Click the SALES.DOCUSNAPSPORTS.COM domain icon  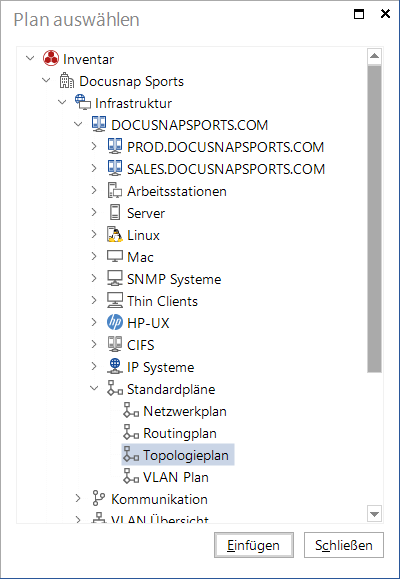115,168
